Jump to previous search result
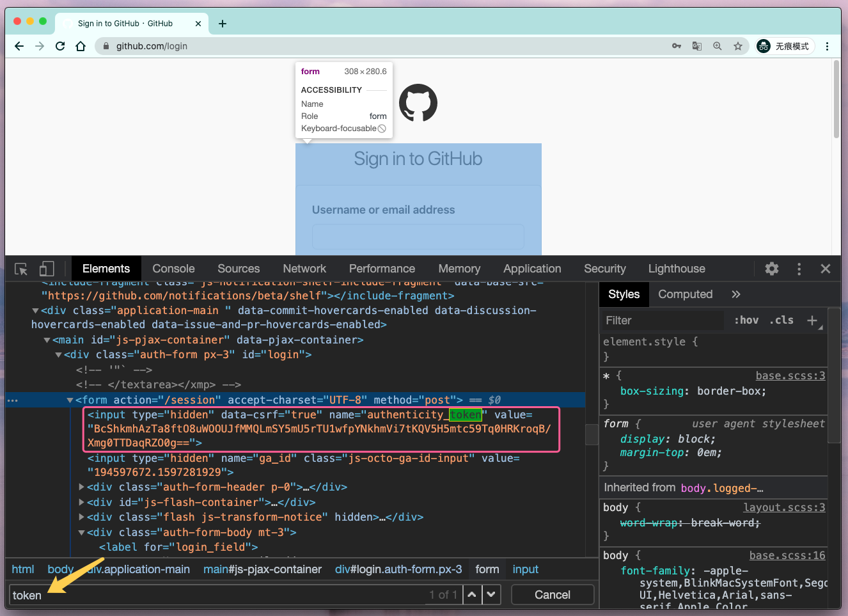The width and height of the screenshot is (848, 616). click(x=471, y=595)
